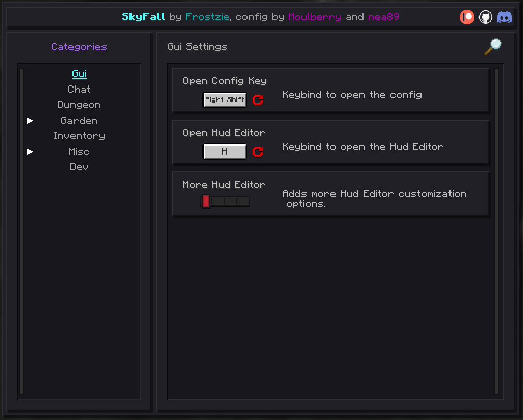The image size is (523, 420).
Task: Open the Dev category
Action: coord(79,167)
